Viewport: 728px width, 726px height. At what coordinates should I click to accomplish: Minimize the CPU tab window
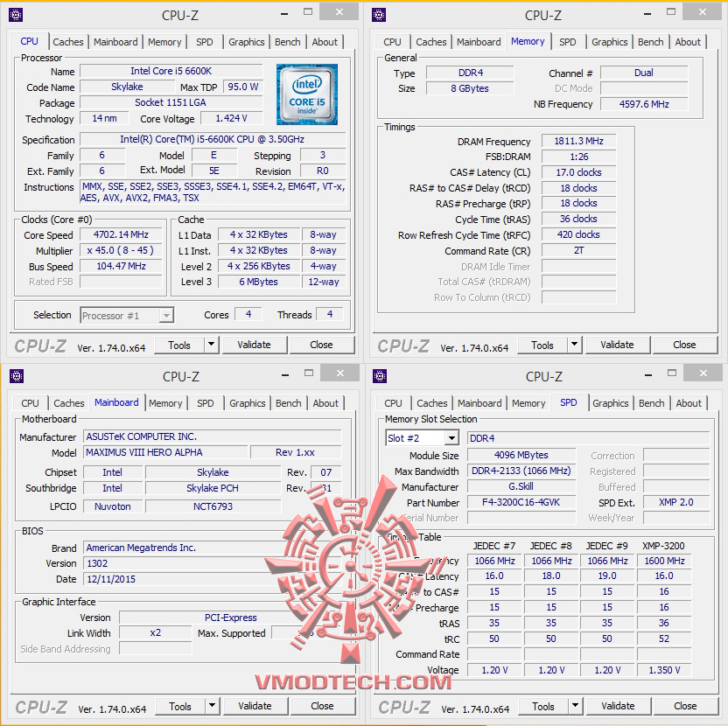click(x=284, y=14)
